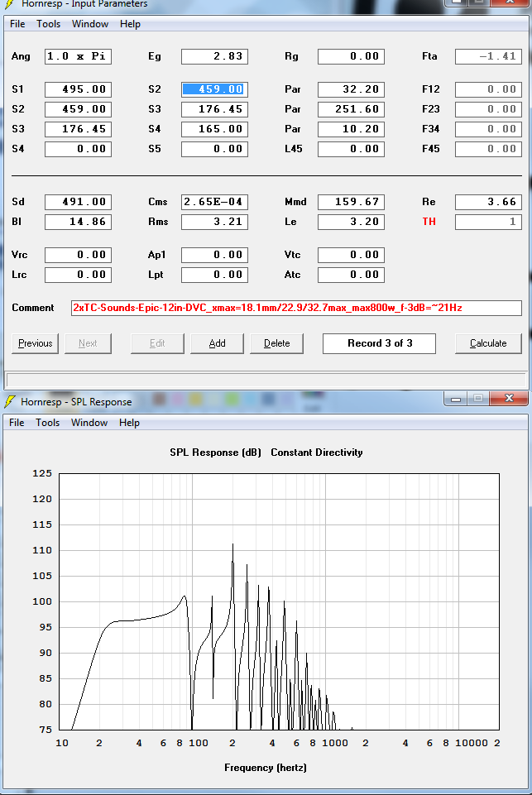Select the Sd field with 491.00
The height and width of the screenshot is (795, 532).
[78, 202]
